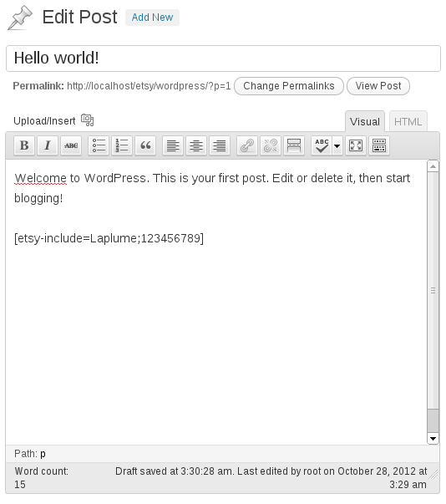Toggle fullscreen editing mode
446x504 pixels.
356,145
